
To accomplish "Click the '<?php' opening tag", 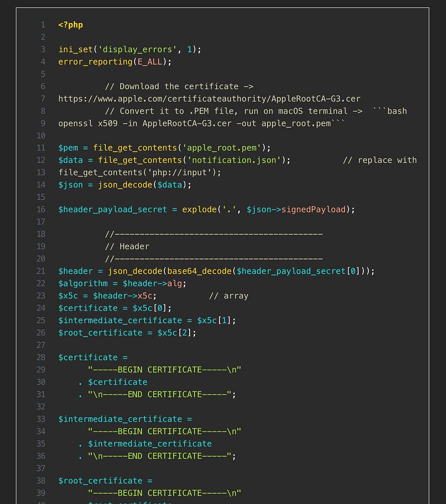I will click(x=71, y=25).
